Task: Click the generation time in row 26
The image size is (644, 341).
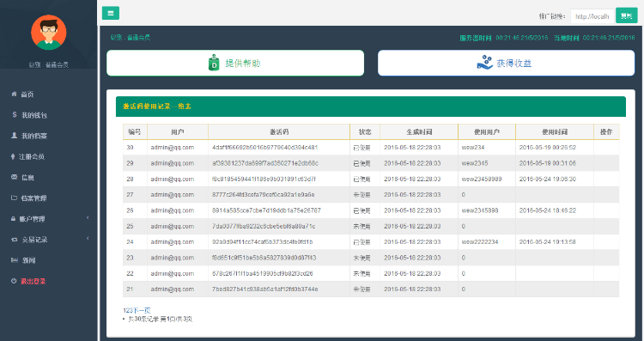Action: [412, 210]
